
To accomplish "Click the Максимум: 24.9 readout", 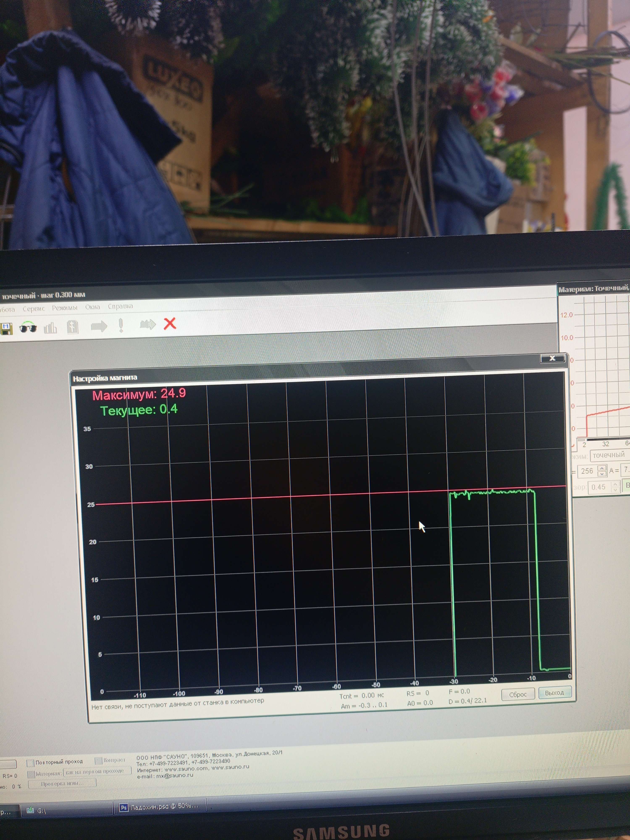I will coord(139,394).
